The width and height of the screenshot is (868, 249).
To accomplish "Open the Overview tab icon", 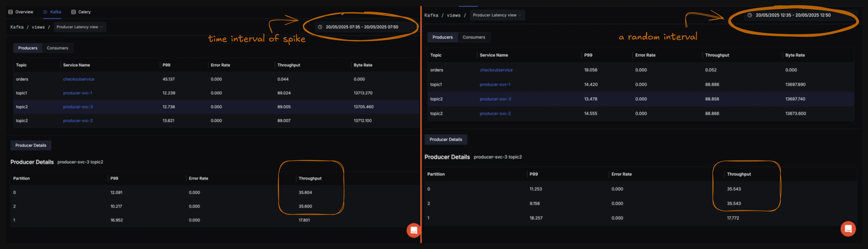I will pos(11,12).
